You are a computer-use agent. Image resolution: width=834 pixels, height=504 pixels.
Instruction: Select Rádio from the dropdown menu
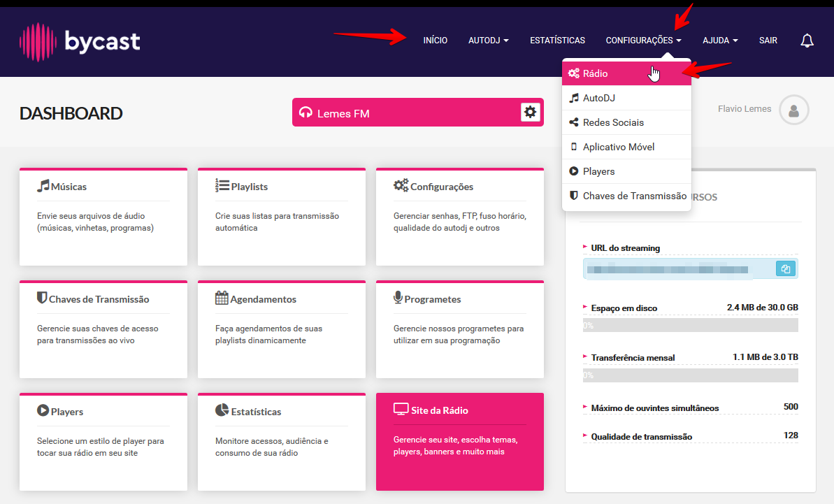pyautogui.click(x=626, y=73)
